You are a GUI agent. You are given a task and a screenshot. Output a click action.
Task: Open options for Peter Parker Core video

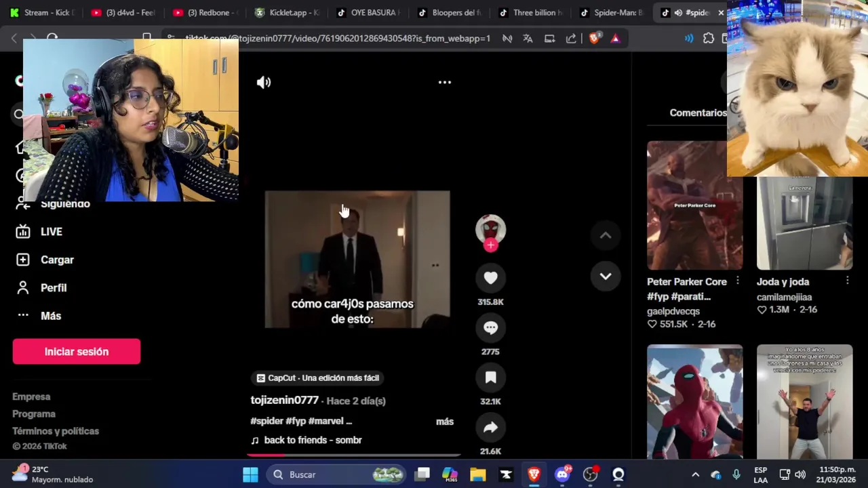click(x=738, y=281)
